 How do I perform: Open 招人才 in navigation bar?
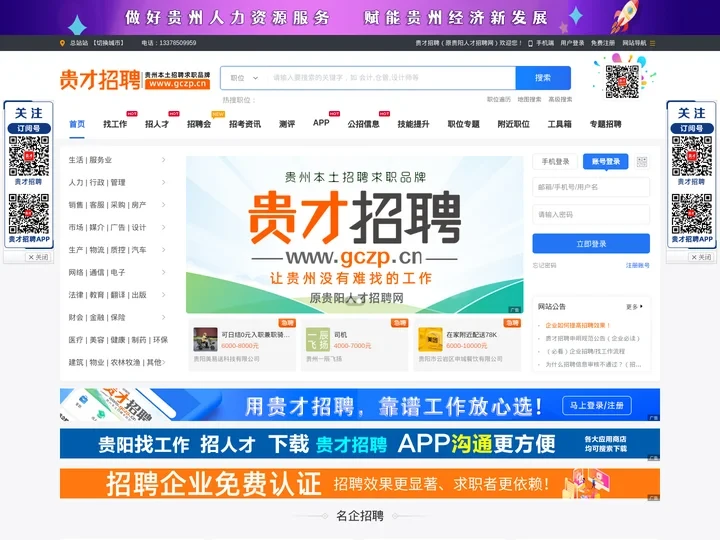coord(157,124)
